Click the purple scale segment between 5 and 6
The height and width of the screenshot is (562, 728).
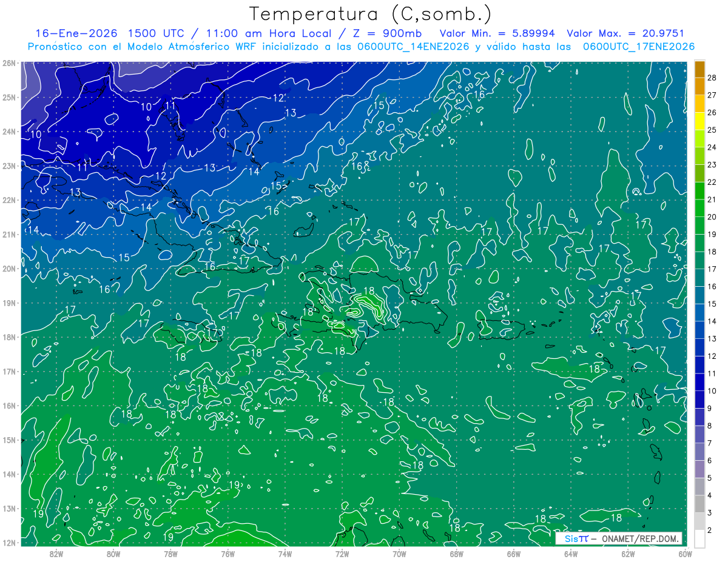pyautogui.click(x=699, y=469)
